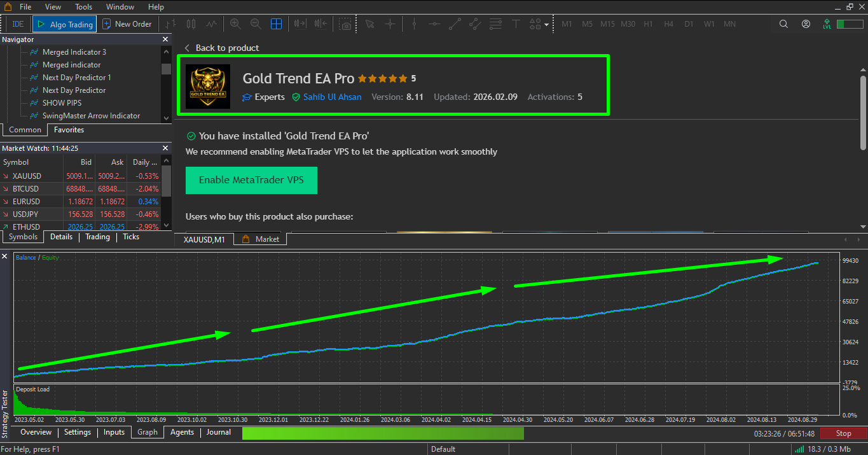Close the Navigator panel
The image size is (868, 455).
point(166,39)
